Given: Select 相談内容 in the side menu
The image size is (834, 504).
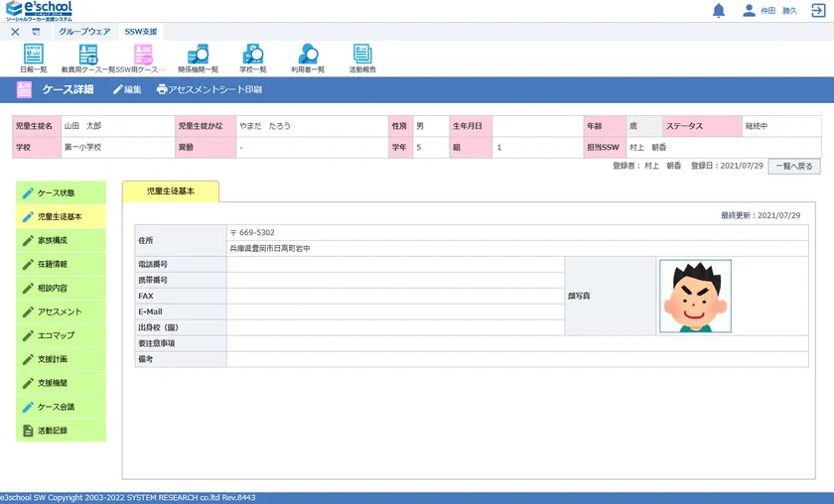Looking at the screenshot, I should point(61,288).
